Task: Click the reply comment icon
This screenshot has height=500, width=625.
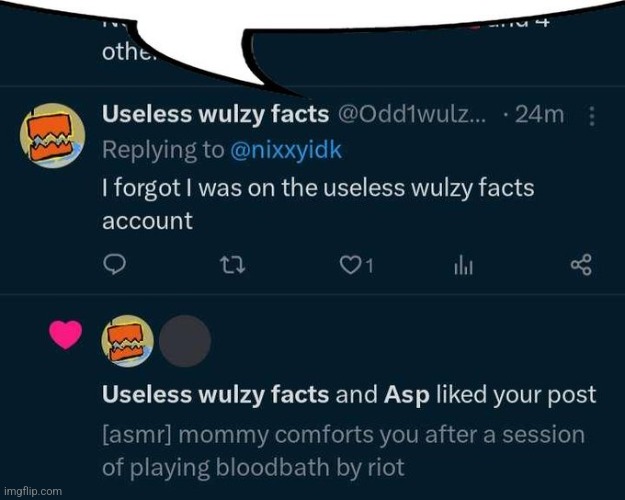Action: click(116, 265)
